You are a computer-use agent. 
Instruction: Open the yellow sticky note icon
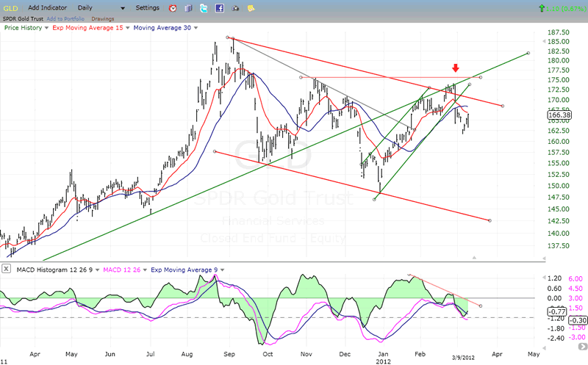(251, 8)
